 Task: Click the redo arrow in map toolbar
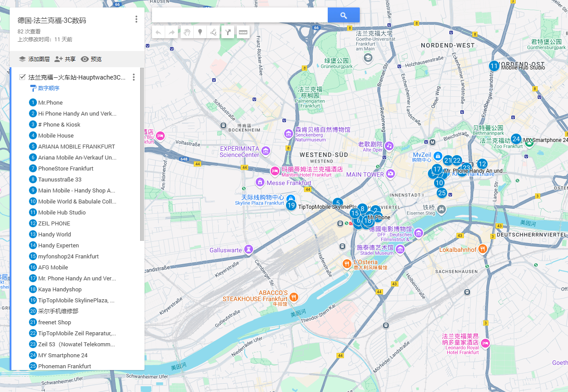click(172, 32)
